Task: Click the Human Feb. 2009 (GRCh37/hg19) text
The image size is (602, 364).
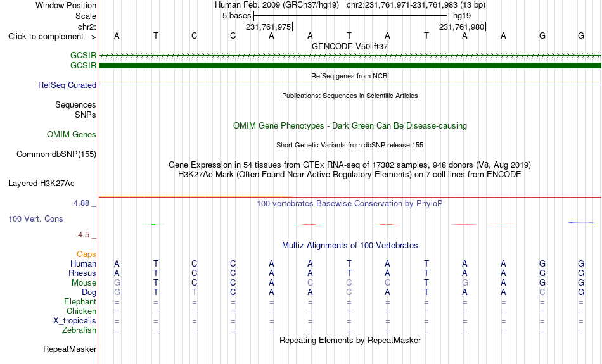Action: 277,5
